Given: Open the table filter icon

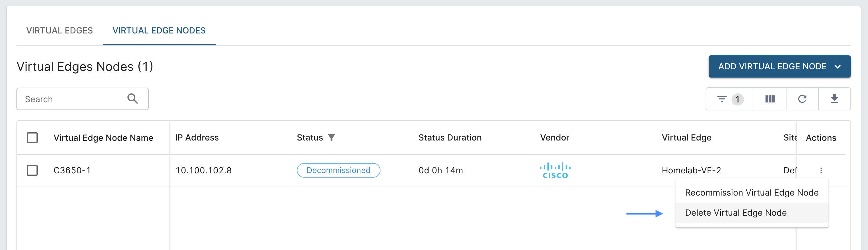Looking at the screenshot, I should pos(721,99).
